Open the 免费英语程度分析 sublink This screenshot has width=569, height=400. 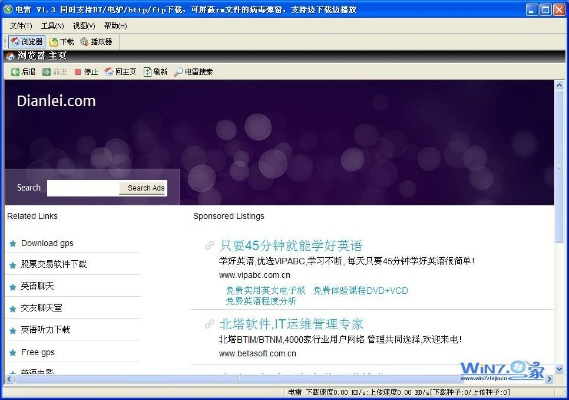pyautogui.click(x=261, y=301)
